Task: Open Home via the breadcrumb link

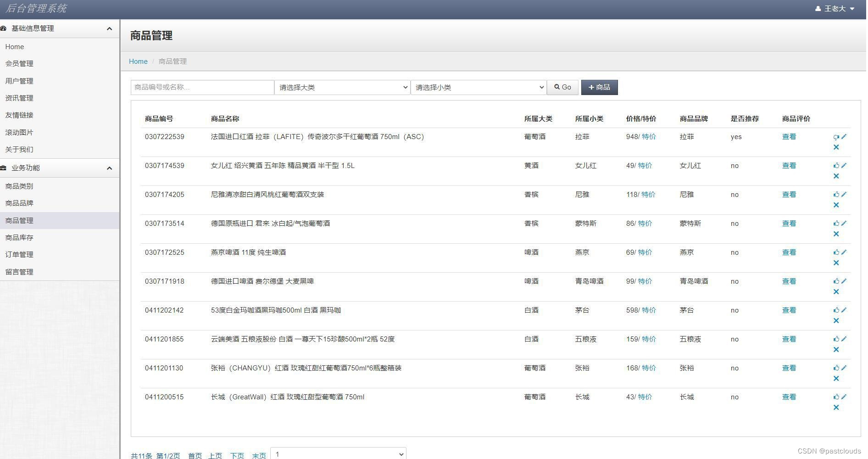Action: pyautogui.click(x=138, y=61)
